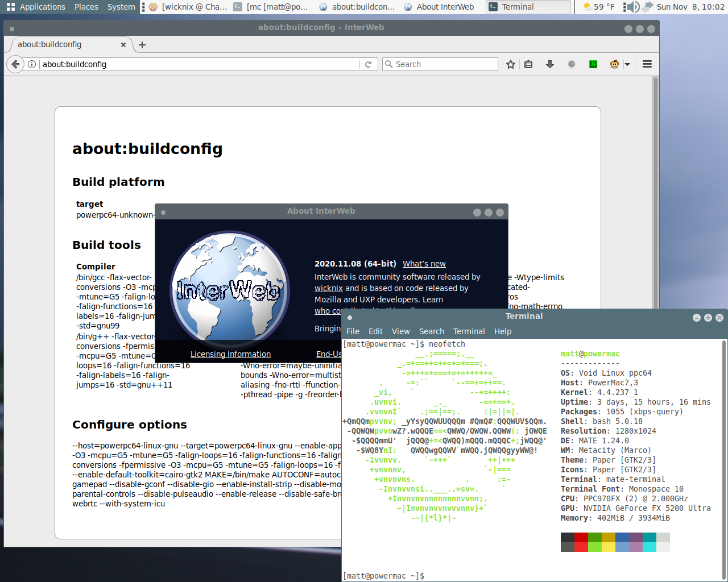Follow the wicknix link in About InterWeb
Viewport: 728px width, 582px height.
(x=329, y=288)
